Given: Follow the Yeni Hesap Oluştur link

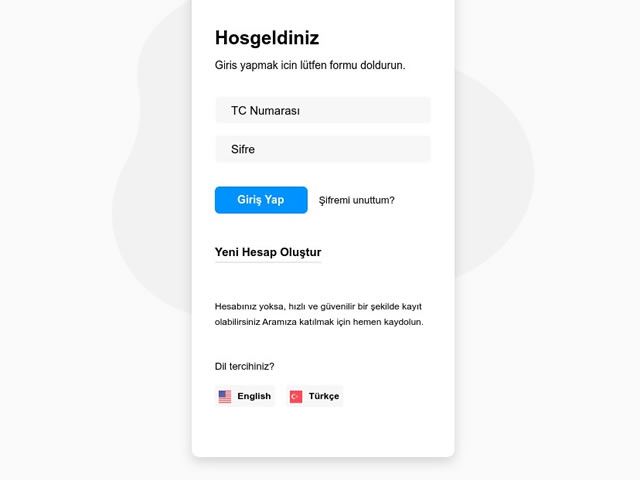Looking at the screenshot, I should point(268,252).
